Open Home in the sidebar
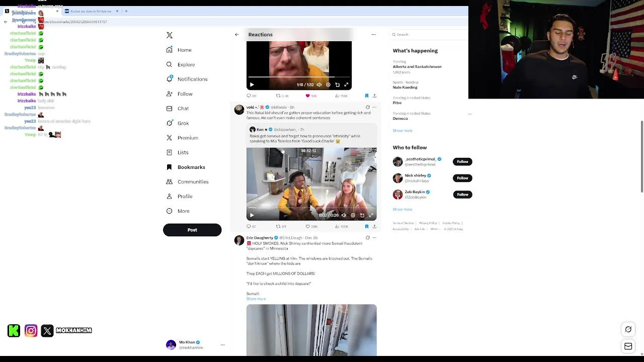This screenshot has height=362, width=644. pos(179,50)
